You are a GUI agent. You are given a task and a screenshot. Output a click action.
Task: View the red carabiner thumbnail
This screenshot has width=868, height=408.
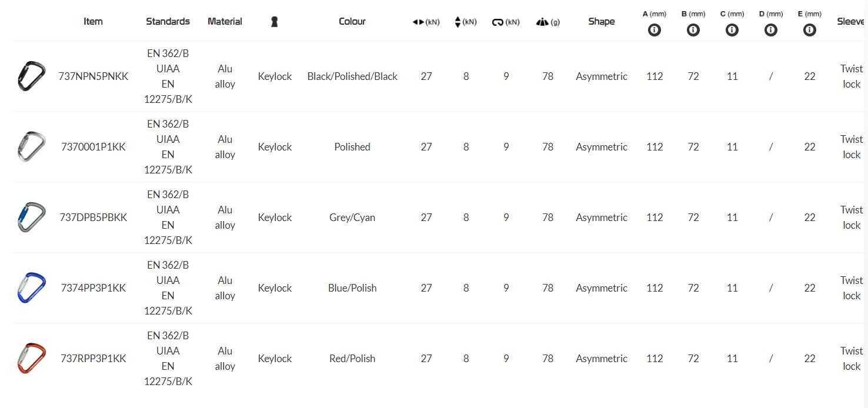coord(31,358)
